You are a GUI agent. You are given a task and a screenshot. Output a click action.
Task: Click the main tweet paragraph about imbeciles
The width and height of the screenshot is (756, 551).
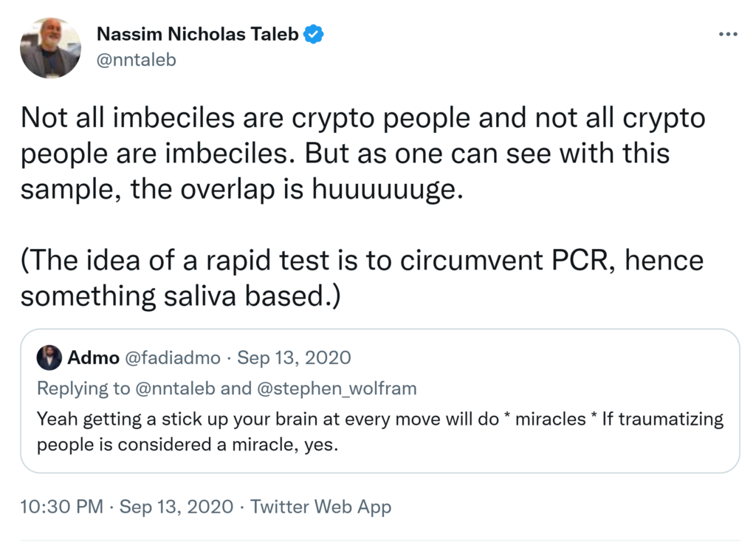[x=362, y=154]
